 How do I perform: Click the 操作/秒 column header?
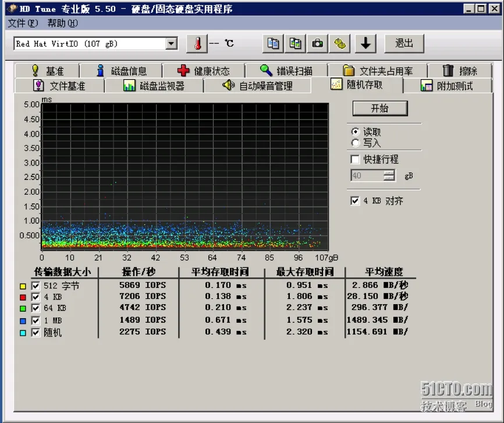point(139,272)
